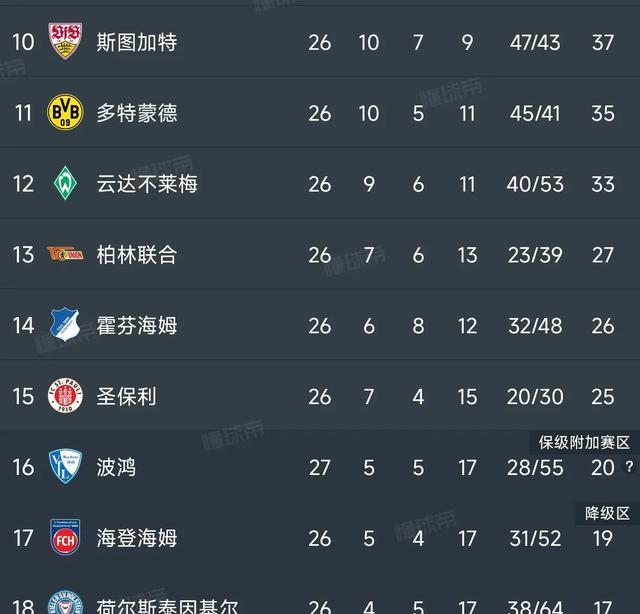Open team name 斯图加特

(x=137, y=42)
